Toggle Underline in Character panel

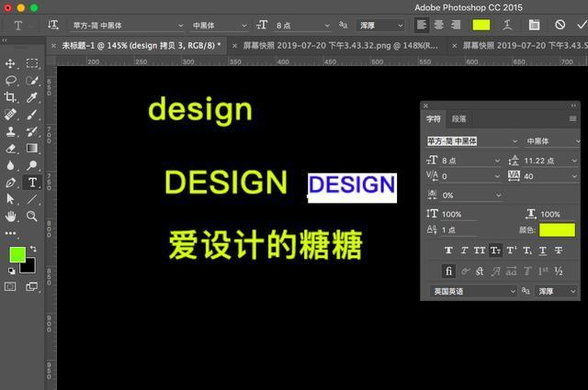(543, 251)
